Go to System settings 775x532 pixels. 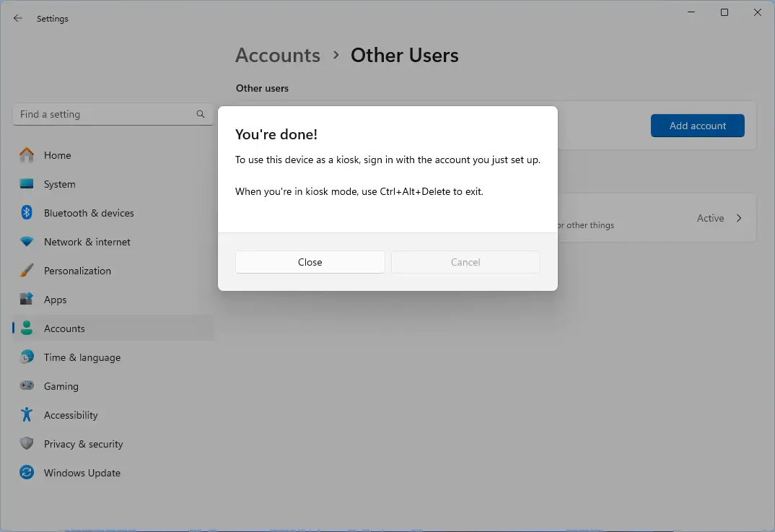click(113, 184)
